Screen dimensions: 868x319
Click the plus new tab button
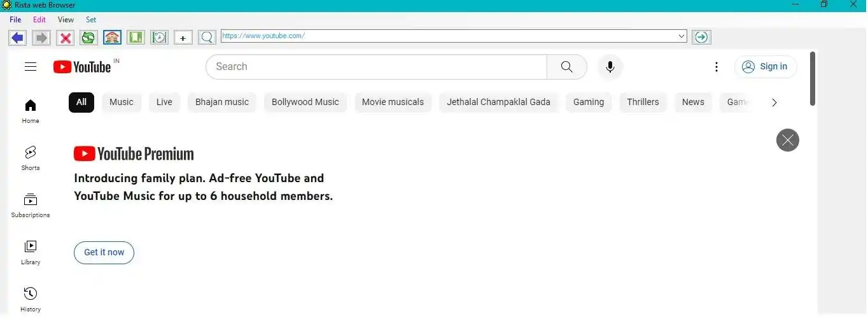183,38
